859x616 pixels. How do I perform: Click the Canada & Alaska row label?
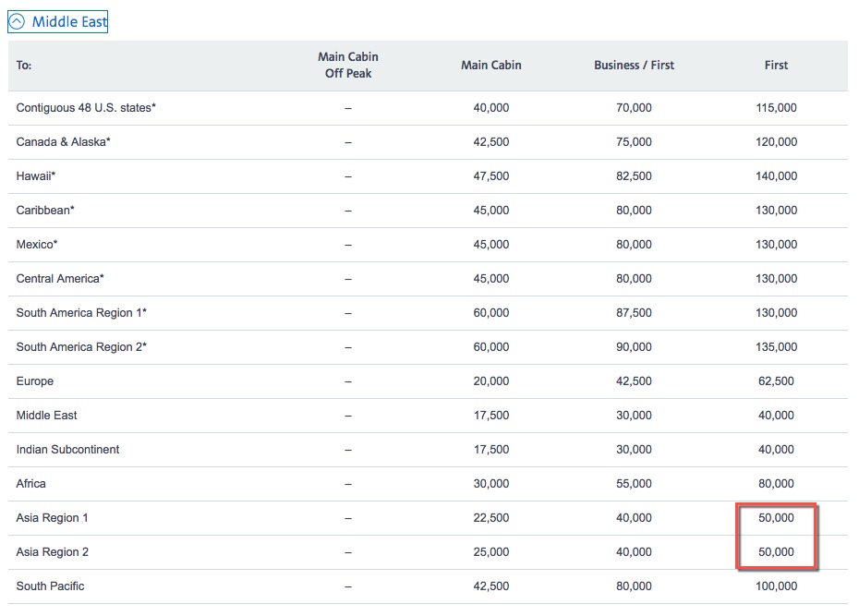63,142
